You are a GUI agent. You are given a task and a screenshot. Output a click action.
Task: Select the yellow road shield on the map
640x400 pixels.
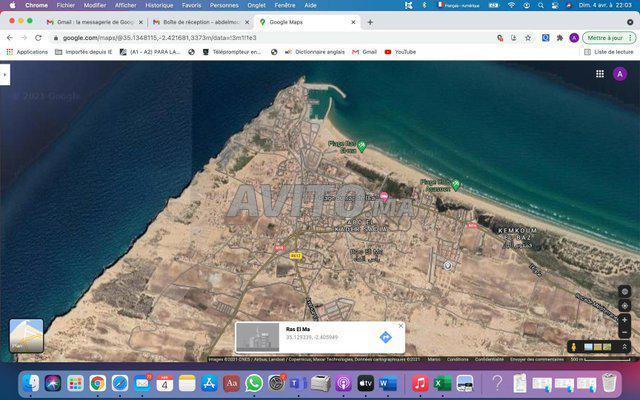pos(295,256)
